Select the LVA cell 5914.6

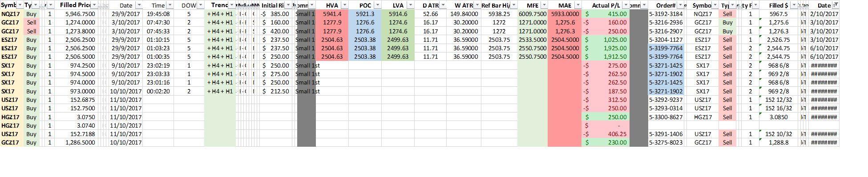click(x=398, y=14)
